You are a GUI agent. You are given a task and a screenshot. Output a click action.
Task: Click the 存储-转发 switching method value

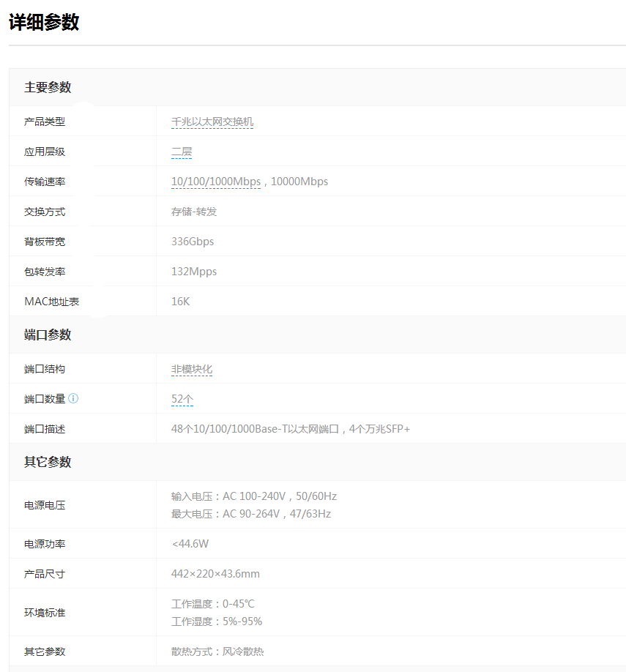click(x=194, y=212)
